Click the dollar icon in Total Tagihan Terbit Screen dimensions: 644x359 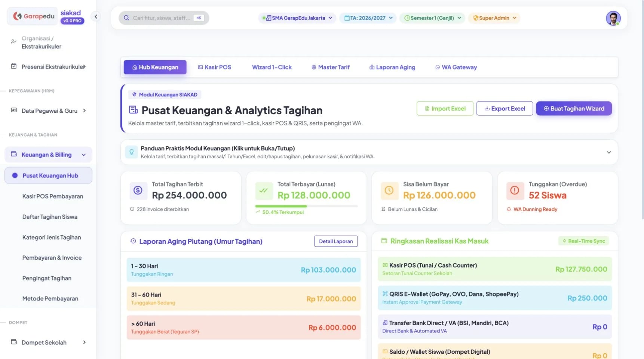point(138,191)
